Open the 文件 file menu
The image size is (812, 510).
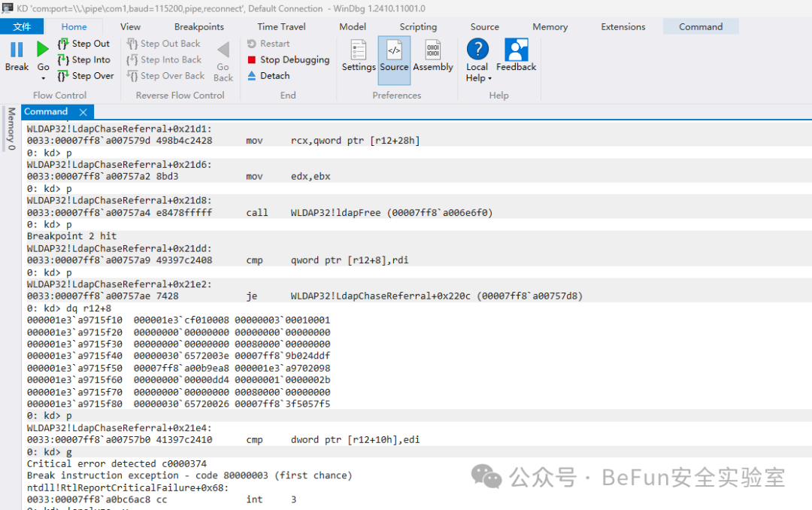[22, 26]
